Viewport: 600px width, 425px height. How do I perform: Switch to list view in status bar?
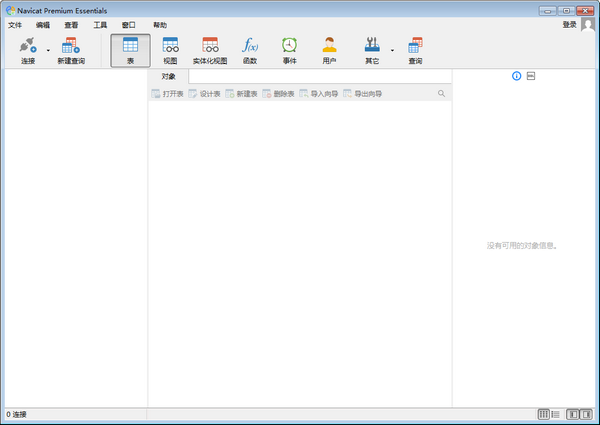tap(555, 414)
